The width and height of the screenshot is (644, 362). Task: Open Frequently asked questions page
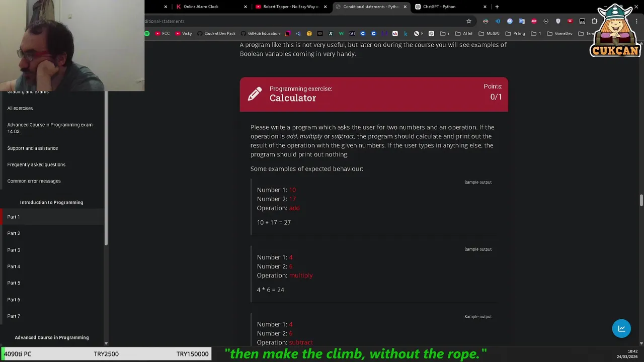[36, 164]
